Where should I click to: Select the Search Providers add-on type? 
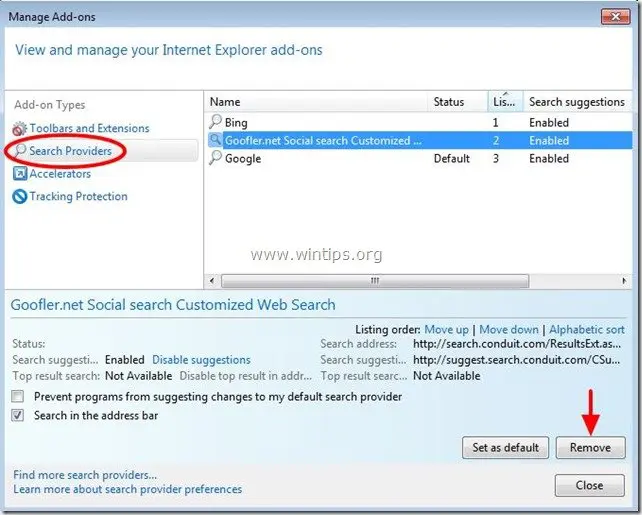[x=70, y=151]
